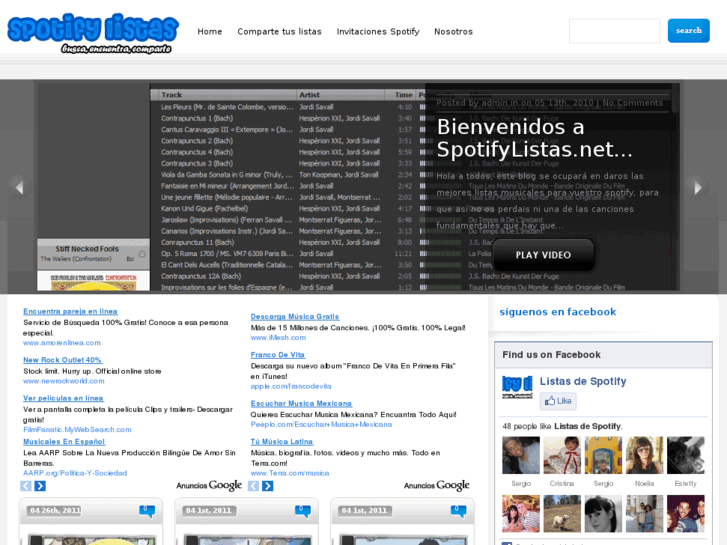Image resolution: width=727 pixels, height=545 pixels.
Task: Visit www.newrockworld.com link
Action: pos(64,381)
